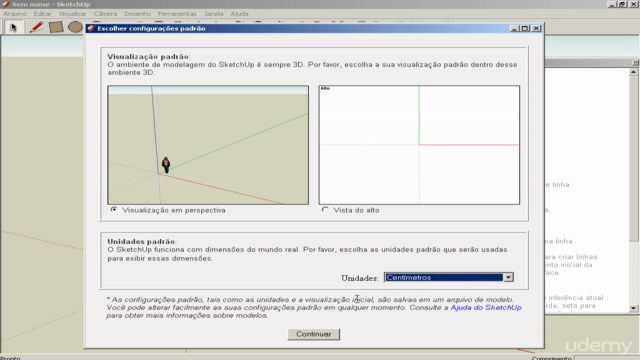Screen dimensions: 640x360
Task: Click the Unidades dropdown arrow button
Action: 508,278
